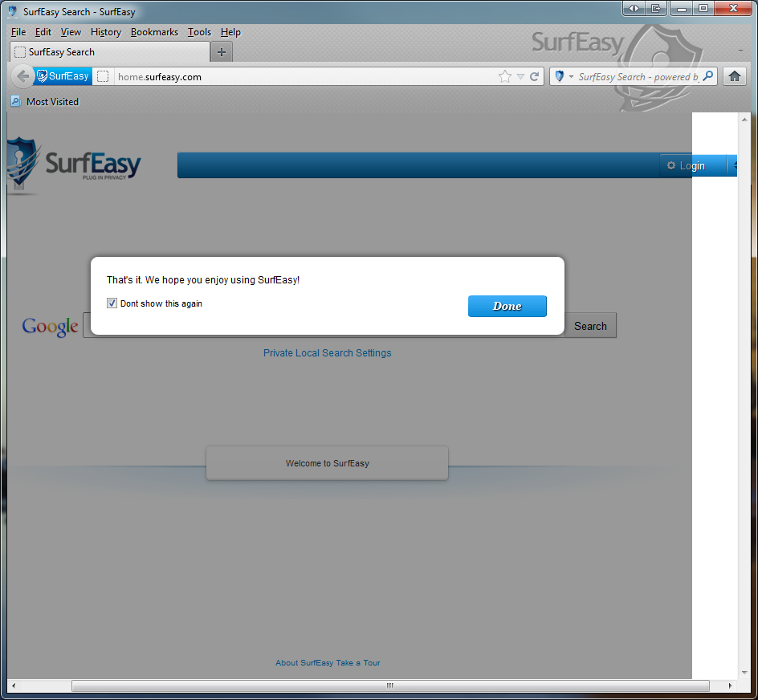Click the vertical scrollbar up arrow
The width and height of the screenshot is (758, 700).
coord(744,120)
